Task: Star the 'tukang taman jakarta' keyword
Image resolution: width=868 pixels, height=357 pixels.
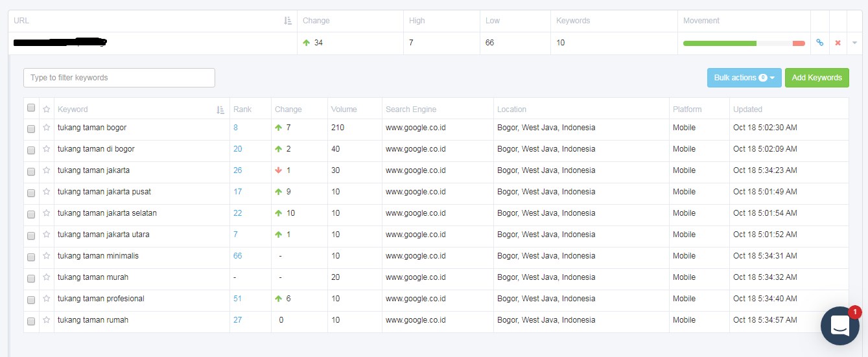Action: [x=47, y=170]
